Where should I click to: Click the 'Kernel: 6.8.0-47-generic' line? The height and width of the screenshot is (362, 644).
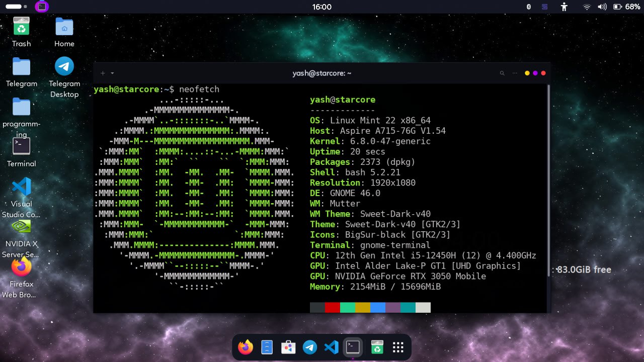click(370, 141)
